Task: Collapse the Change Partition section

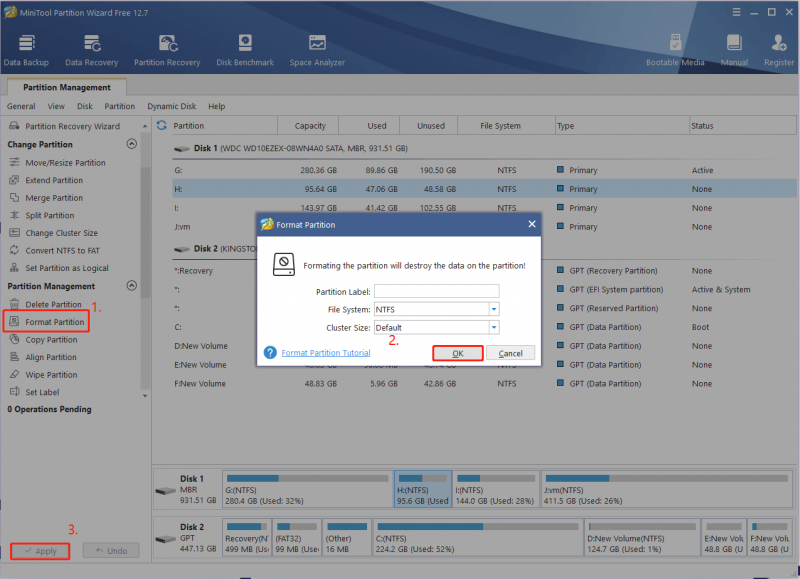Action: 132,144
